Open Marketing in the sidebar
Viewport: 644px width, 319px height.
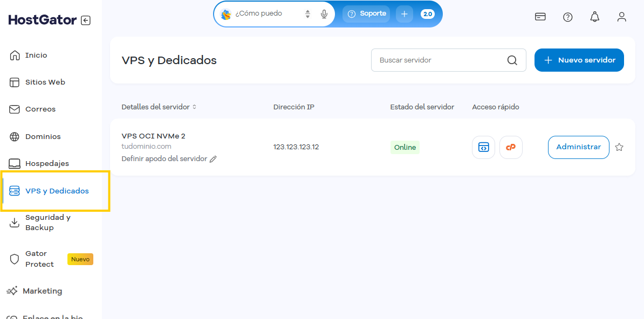click(42, 291)
